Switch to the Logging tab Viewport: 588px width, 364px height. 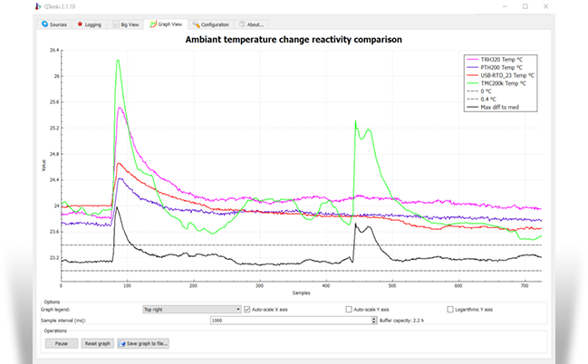coord(92,24)
